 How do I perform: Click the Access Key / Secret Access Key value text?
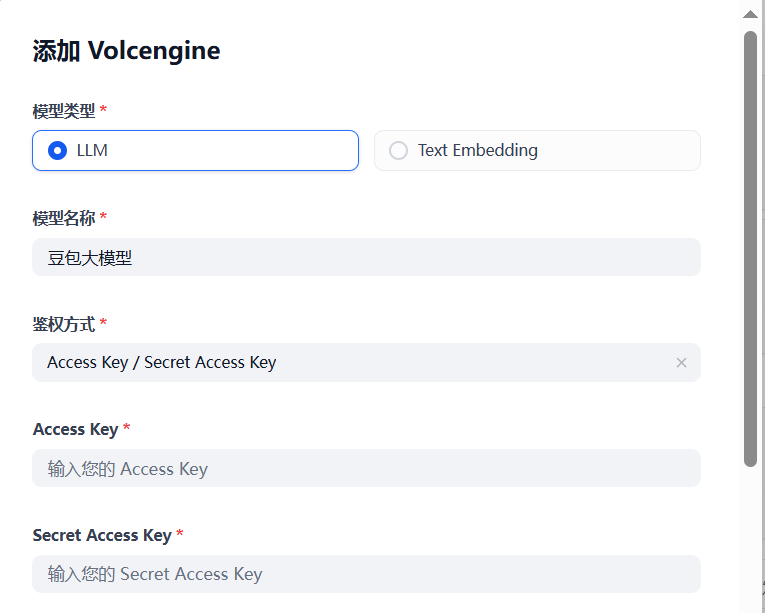pyautogui.click(x=161, y=363)
